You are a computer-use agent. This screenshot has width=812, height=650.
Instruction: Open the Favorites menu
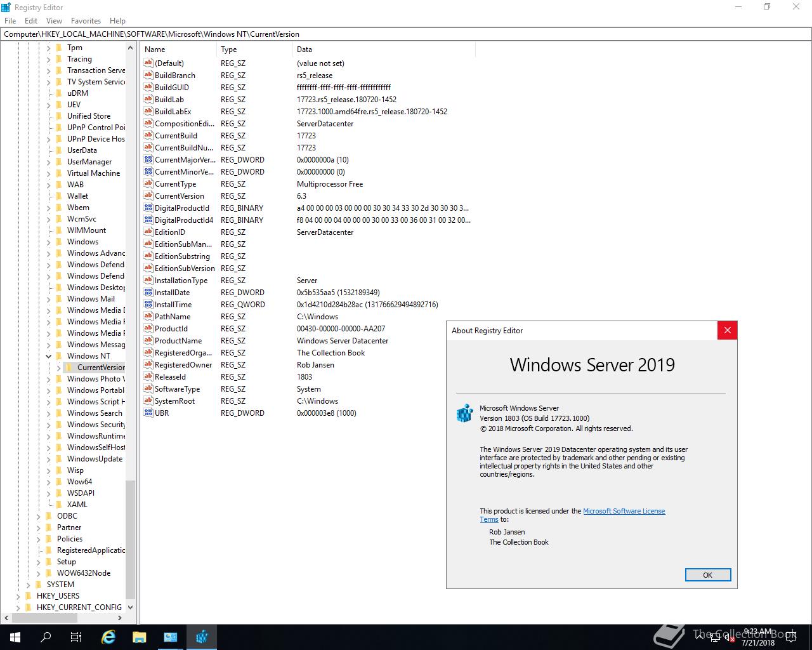86,20
